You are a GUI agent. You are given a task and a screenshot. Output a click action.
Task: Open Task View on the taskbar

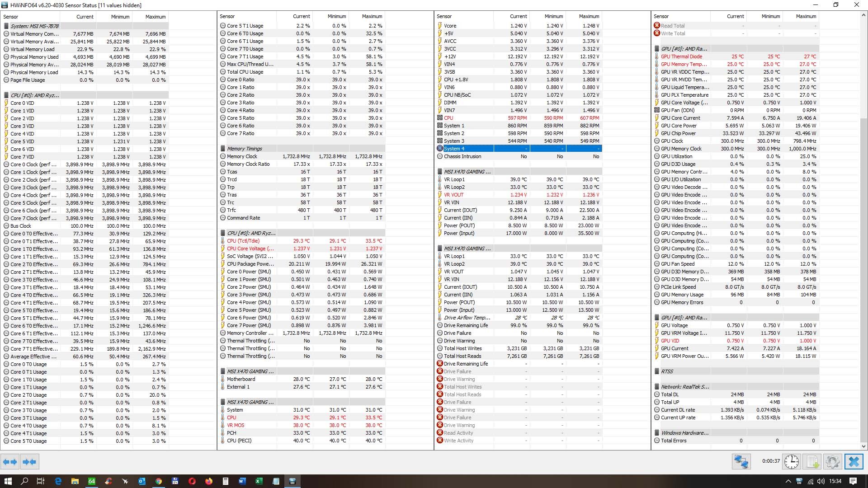click(41, 481)
